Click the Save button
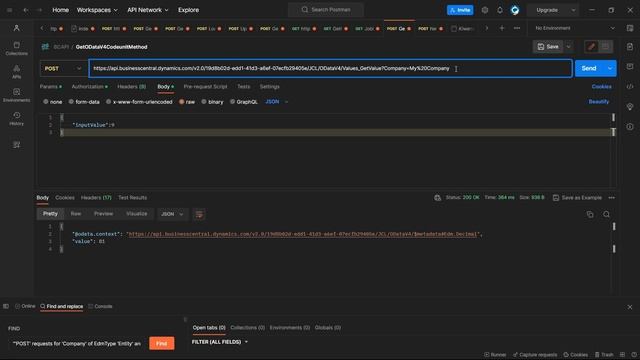640x360 pixels. [x=548, y=47]
